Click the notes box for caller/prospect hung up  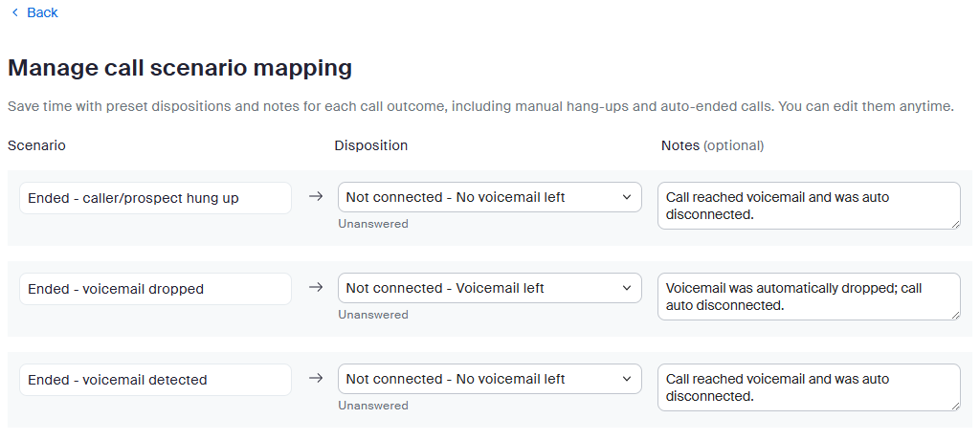[x=808, y=206]
